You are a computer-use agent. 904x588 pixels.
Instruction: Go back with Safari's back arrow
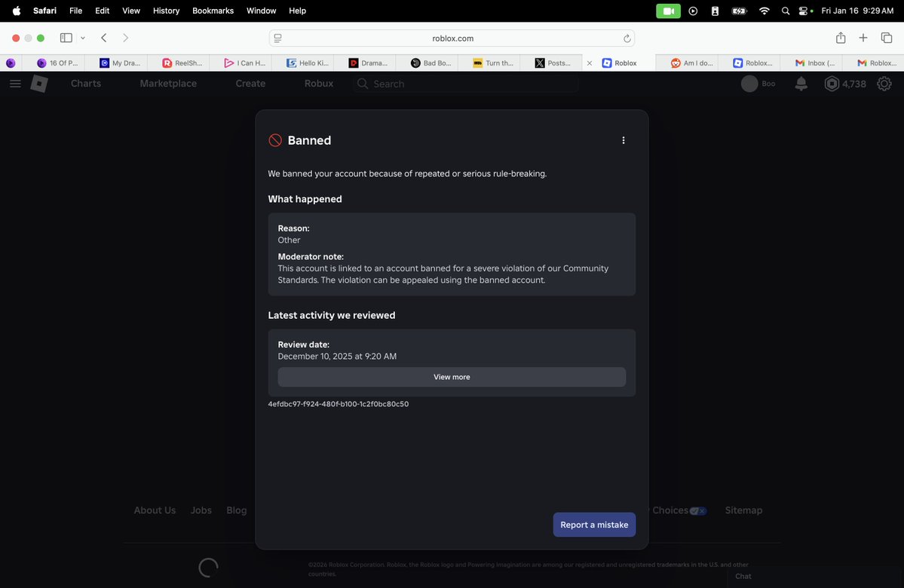pyautogui.click(x=104, y=38)
